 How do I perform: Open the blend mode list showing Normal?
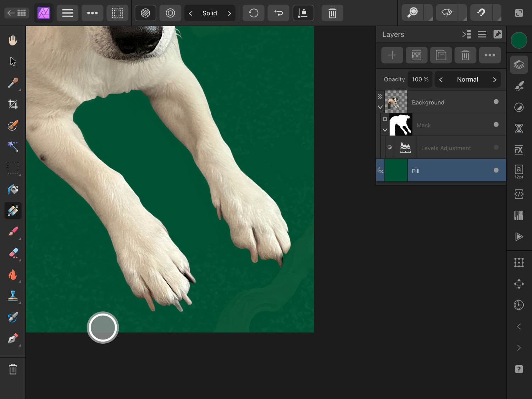(x=467, y=79)
